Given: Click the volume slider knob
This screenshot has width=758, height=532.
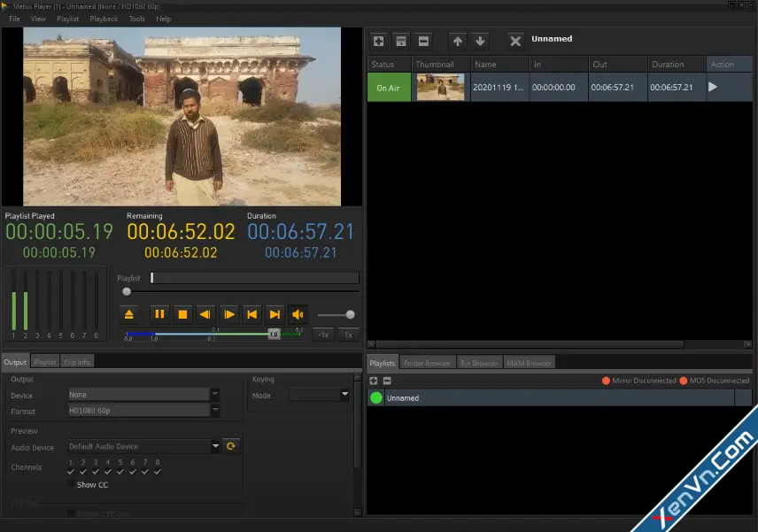Looking at the screenshot, I should [x=351, y=314].
